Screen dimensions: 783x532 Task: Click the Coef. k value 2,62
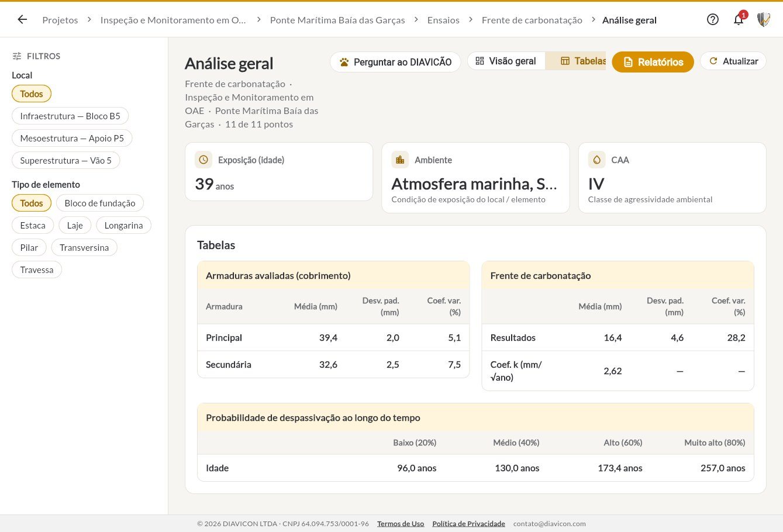coord(613,371)
